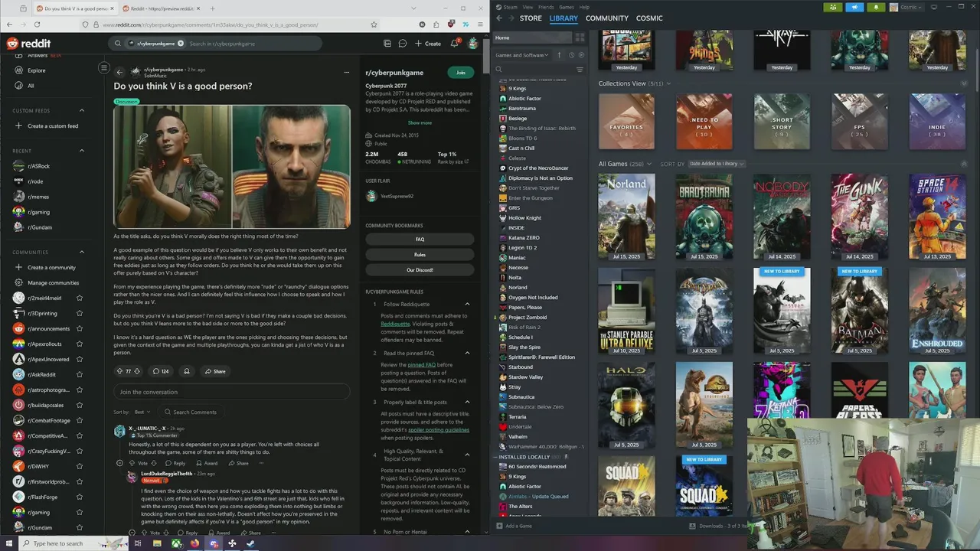This screenshot has height=551, width=980.
Task: Click Show more in community description
Action: click(420, 122)
